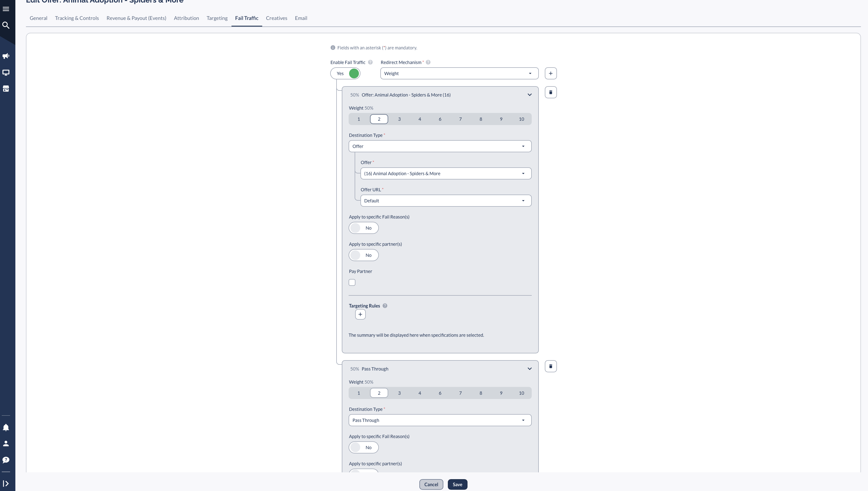
Task: Open the Redirect Mechanism Weight dropdown
Action: (x=459, y=74)
